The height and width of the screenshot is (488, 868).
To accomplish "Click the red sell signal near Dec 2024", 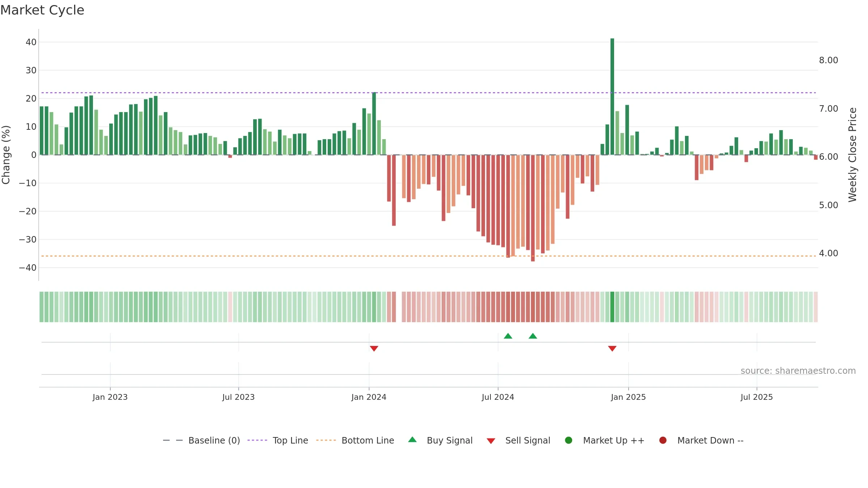I will tap(612, 348).
